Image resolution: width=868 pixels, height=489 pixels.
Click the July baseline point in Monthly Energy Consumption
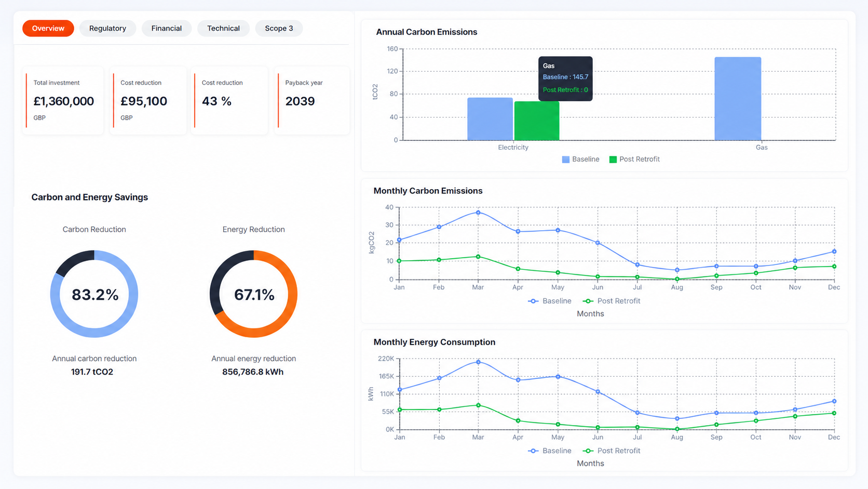pos(638,413)
